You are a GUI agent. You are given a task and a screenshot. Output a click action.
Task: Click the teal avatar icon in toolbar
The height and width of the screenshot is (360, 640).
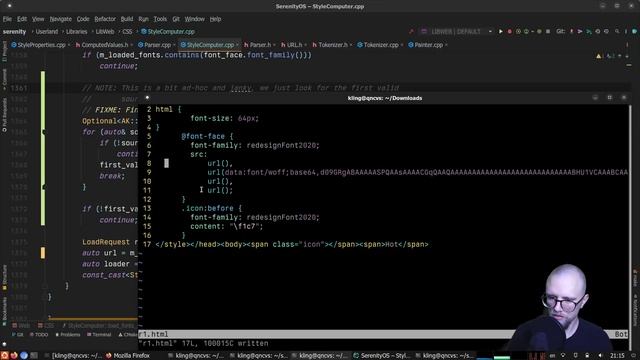pyautogui.click(x=635, y=31)
